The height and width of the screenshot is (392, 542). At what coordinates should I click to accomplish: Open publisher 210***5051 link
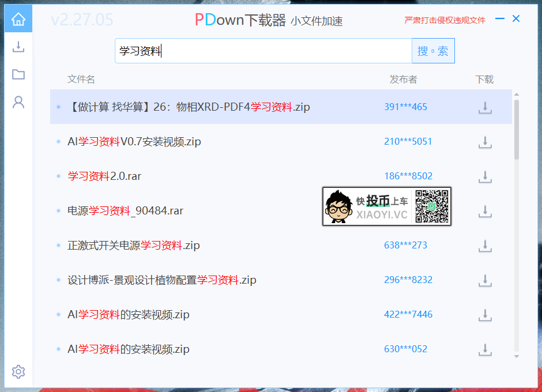tap(408, 141)
